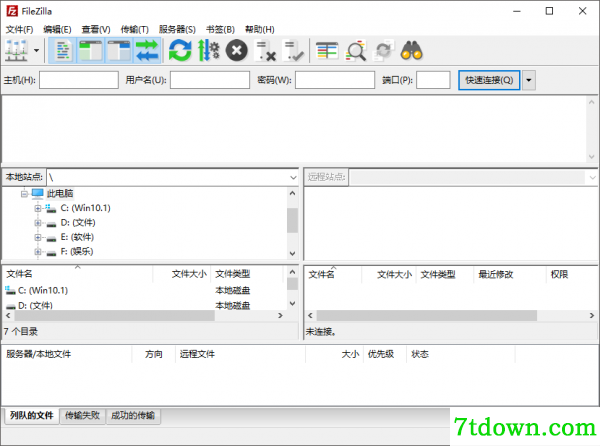Toggle transfer queue display
Screen dimensions: 600x446
[147, 50]
